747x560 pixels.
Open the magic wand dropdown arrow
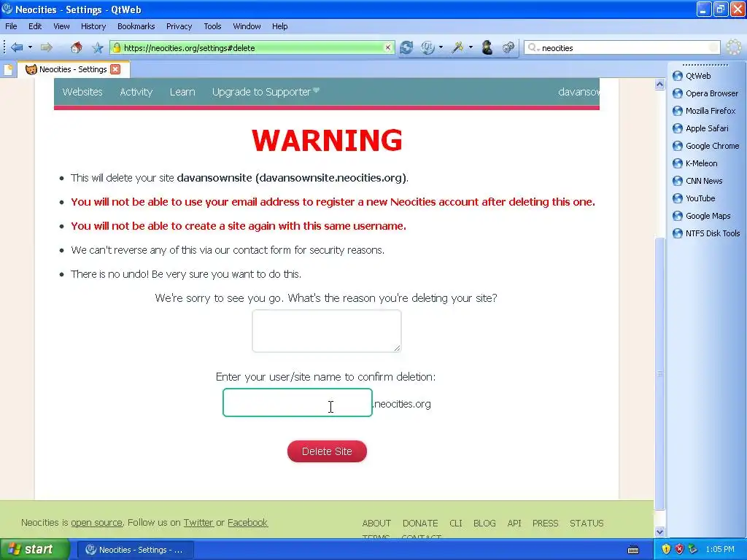point(471,47)
